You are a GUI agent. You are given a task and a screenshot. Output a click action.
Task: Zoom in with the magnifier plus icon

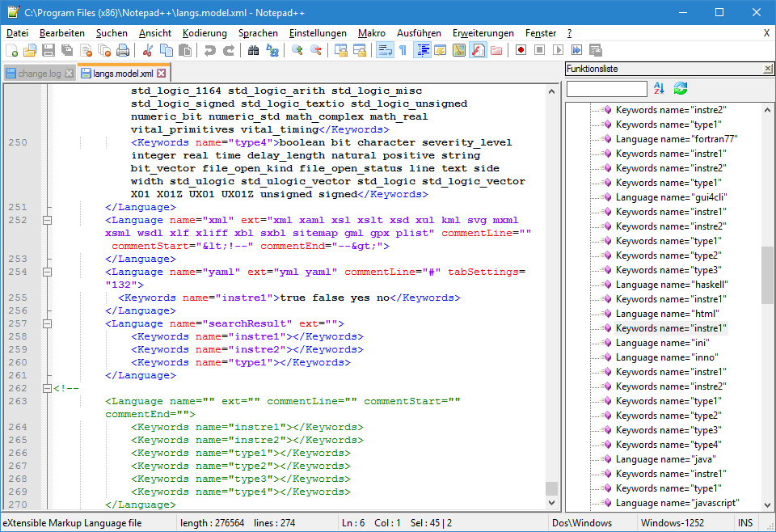tap(297, 50)
